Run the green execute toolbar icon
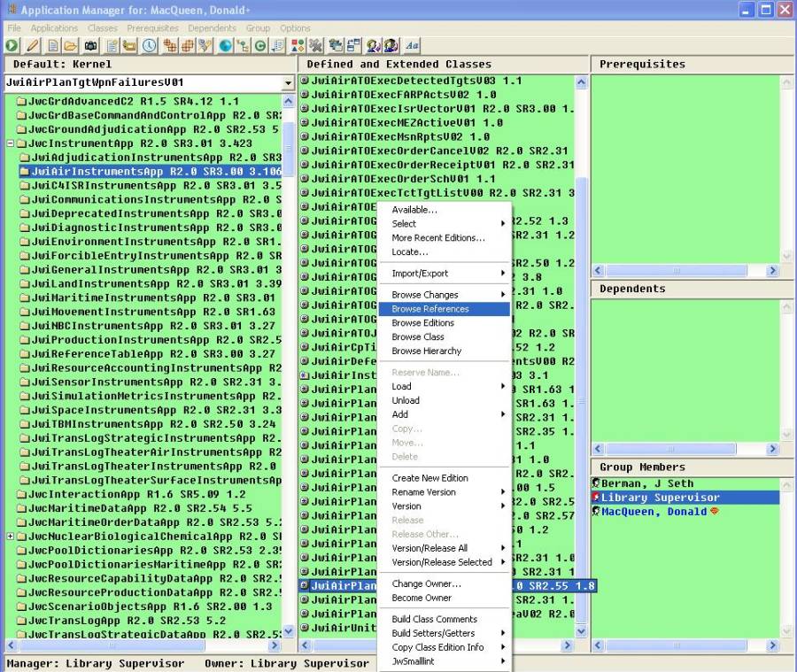Viewport: 797px width, 672px height. [x=10, y=45]
